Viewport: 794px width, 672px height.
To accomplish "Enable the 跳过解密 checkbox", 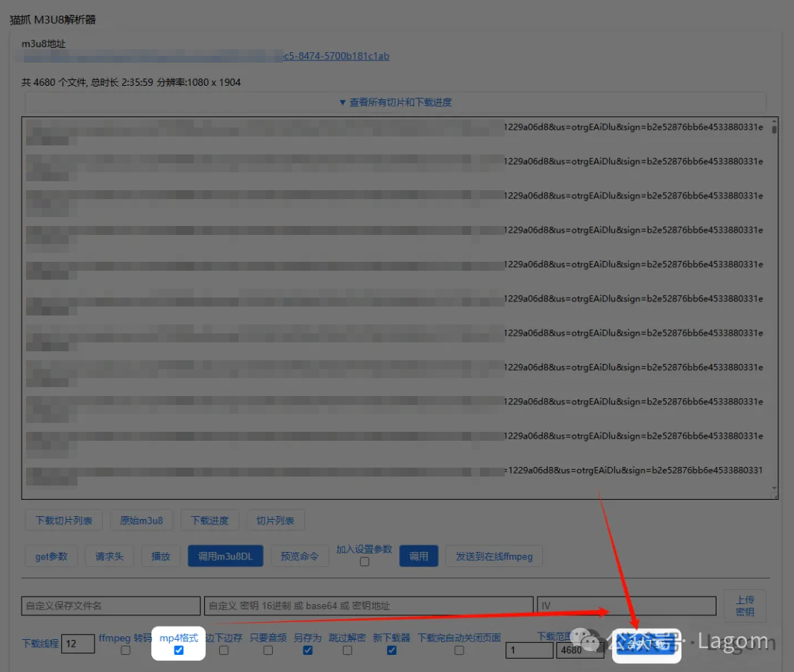I will point(347,650).
